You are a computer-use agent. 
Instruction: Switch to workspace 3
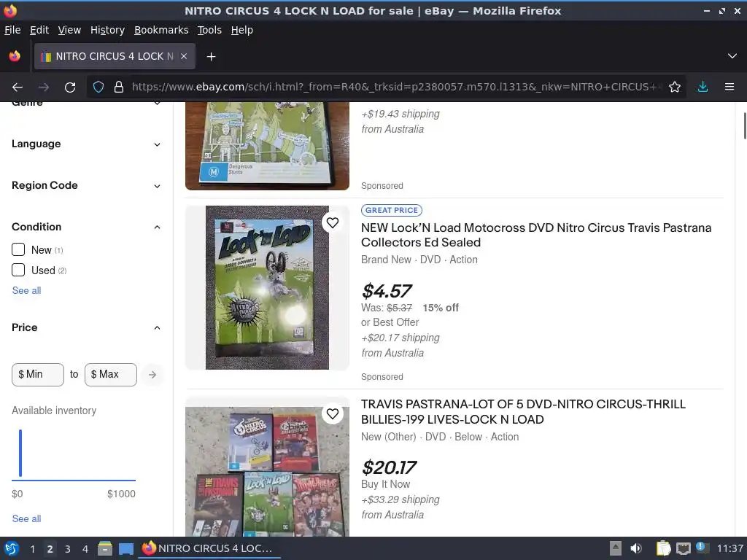[68, 549]
